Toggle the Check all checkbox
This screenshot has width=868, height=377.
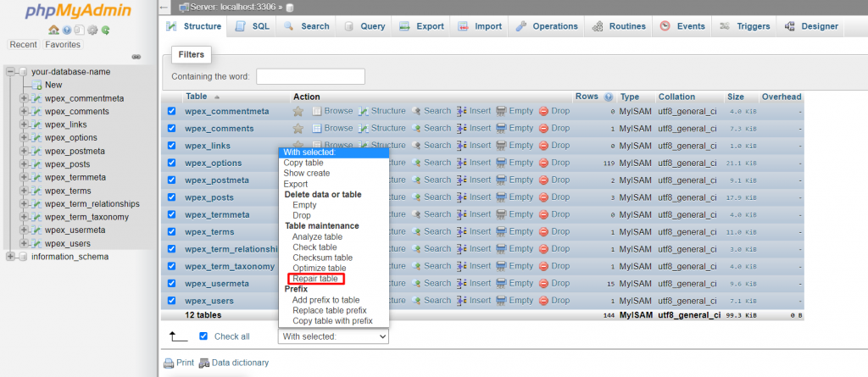203,336
